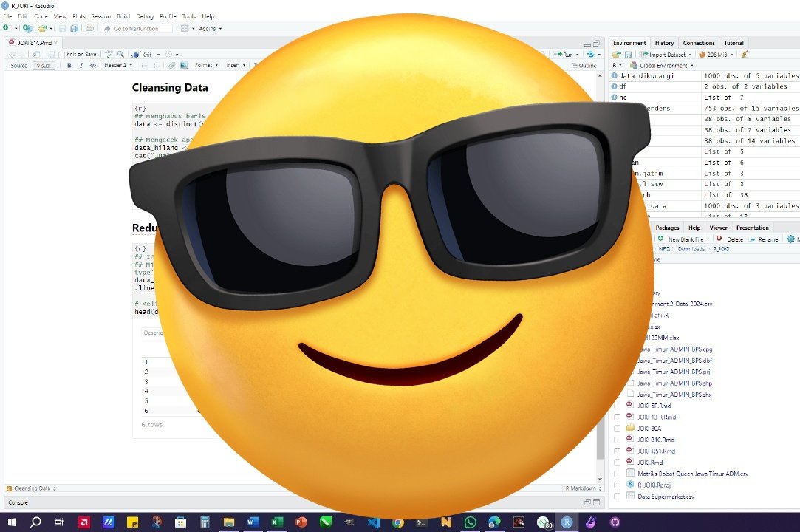Open find and replace magnifier in the editor

[120, 54]
